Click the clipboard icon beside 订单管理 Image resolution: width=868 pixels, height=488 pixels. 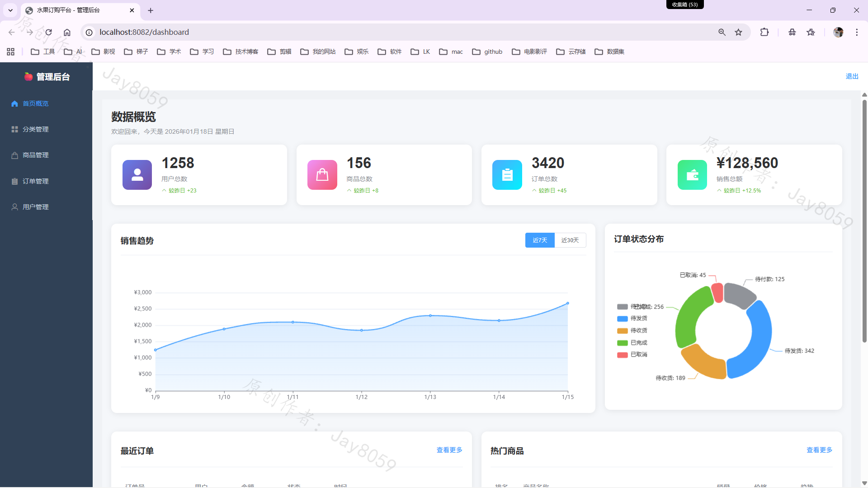coord(14,181)
